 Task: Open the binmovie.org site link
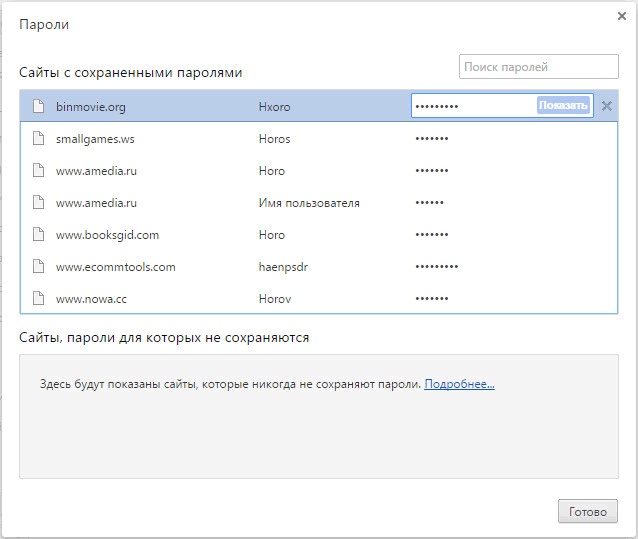90,106
